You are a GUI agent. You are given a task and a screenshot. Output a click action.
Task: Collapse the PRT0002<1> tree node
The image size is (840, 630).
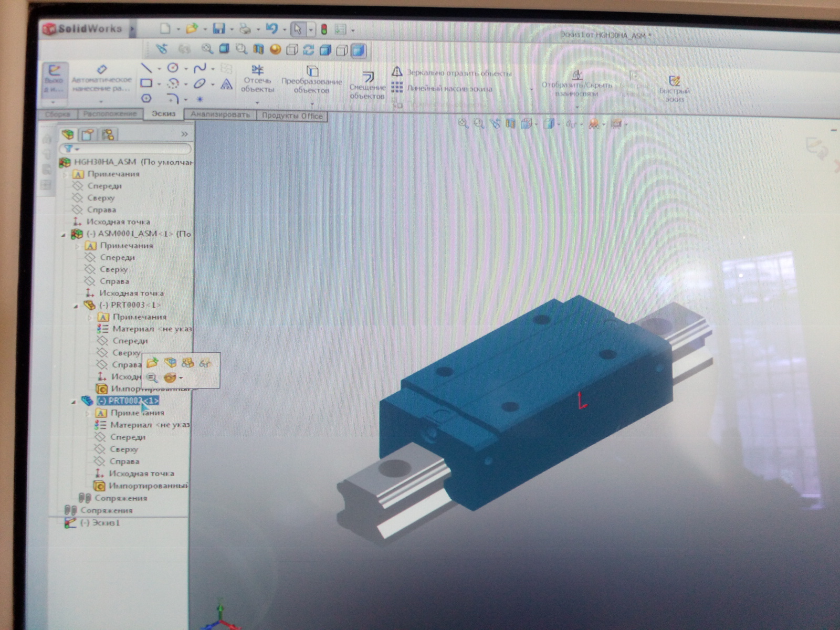pos(73,402)
